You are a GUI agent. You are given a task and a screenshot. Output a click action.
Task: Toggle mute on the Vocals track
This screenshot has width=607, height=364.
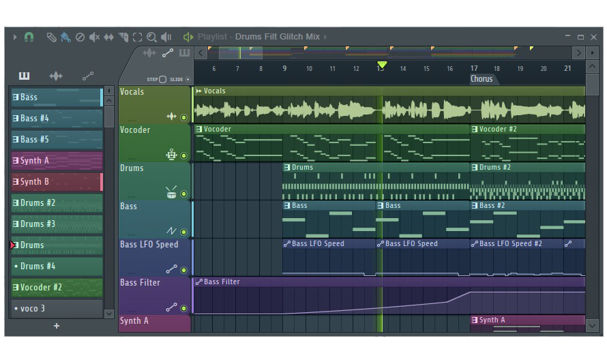coord(184,118)
